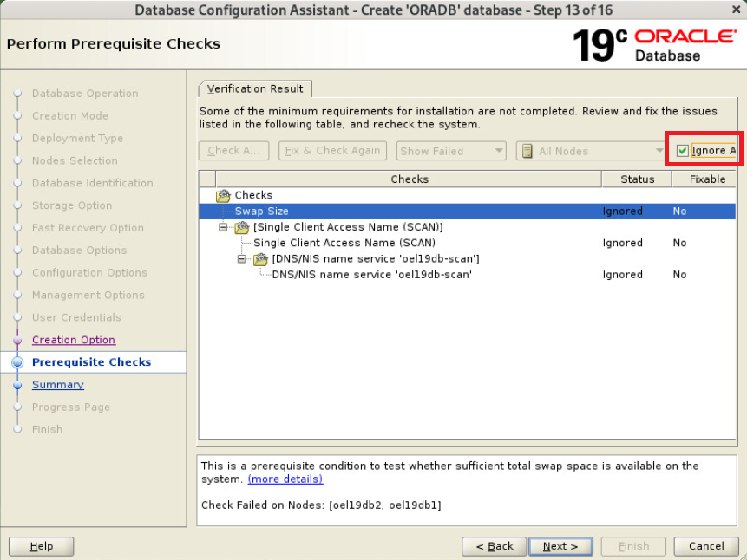Click the DNS/NIS name service group folder icon

click(x=260, y=259)
